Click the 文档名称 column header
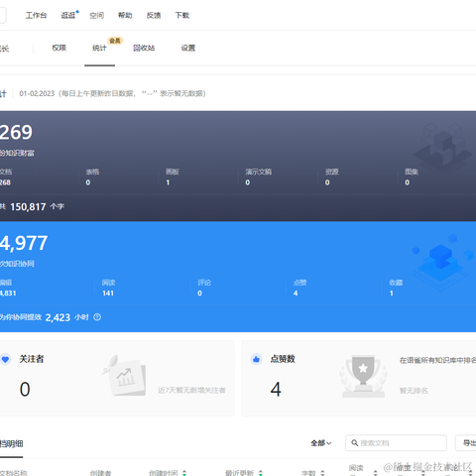The width and height of the screenshot is (476, 476). pos(14,473)
